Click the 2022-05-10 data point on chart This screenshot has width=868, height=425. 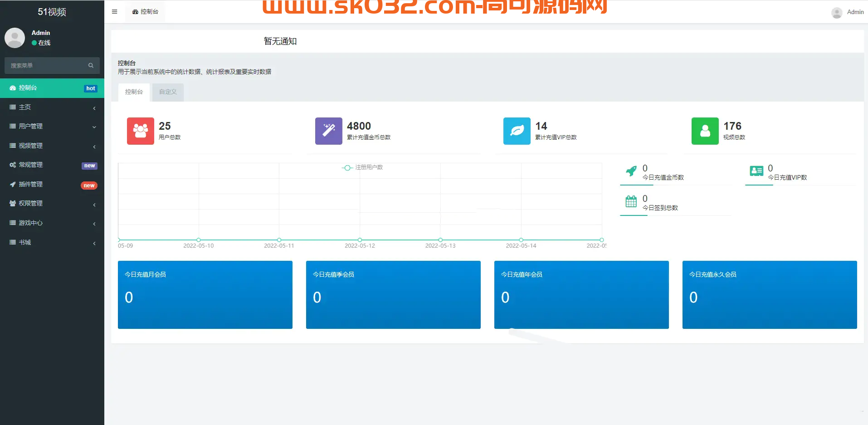click(199, 240)
